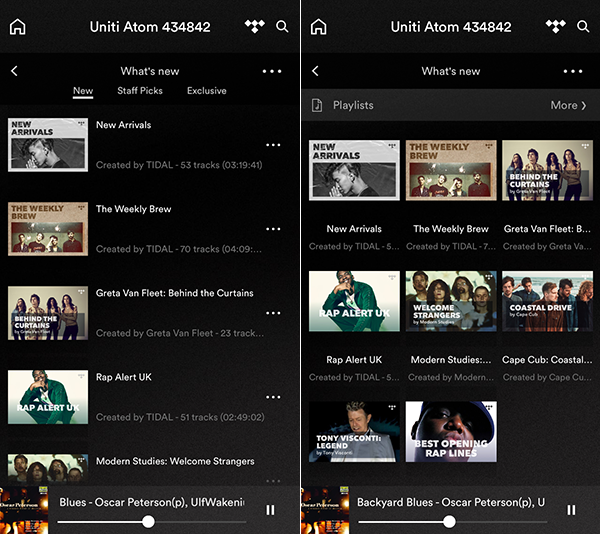Open The Weekly Brew thumbnail in list view
The image size is (600, 534).
point(48,229)
